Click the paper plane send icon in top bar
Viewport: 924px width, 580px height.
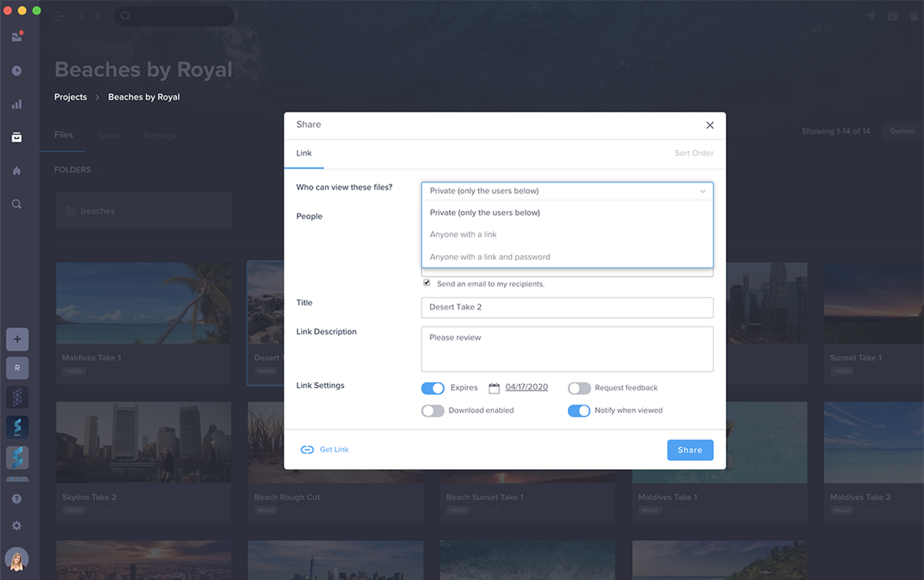click(871, 16)
